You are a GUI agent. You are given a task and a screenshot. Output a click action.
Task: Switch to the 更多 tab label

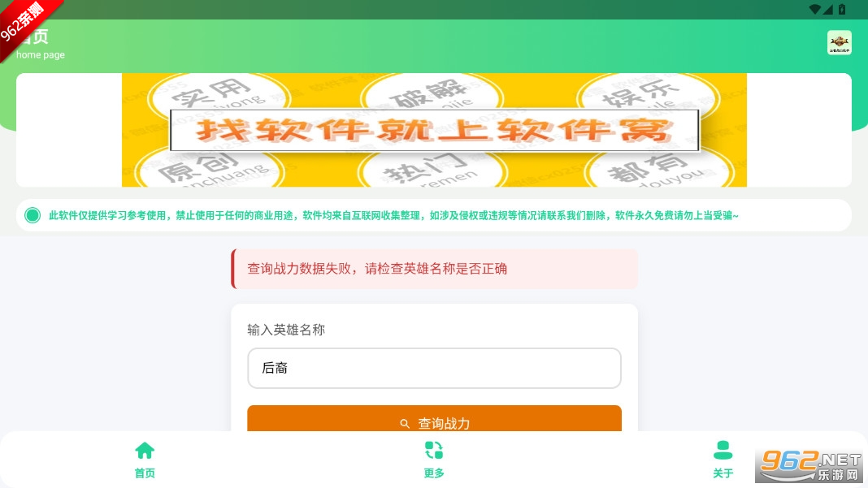[433, 473]
